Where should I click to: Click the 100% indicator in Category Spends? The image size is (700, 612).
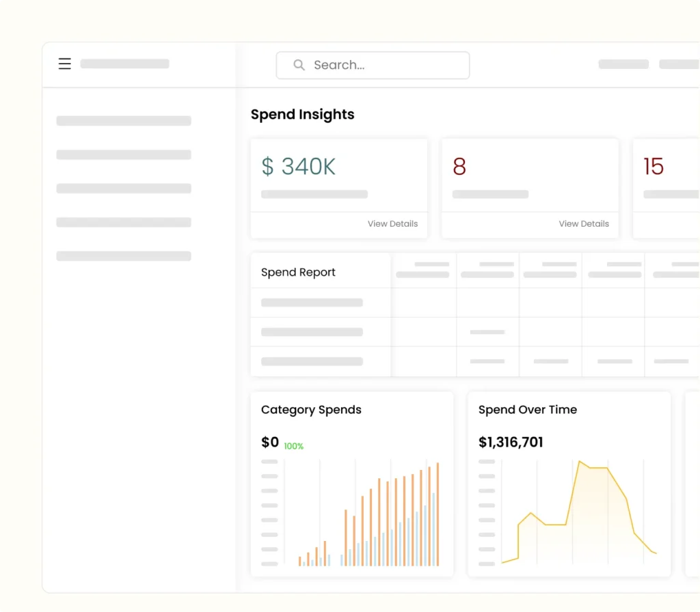tap(293, 445)
